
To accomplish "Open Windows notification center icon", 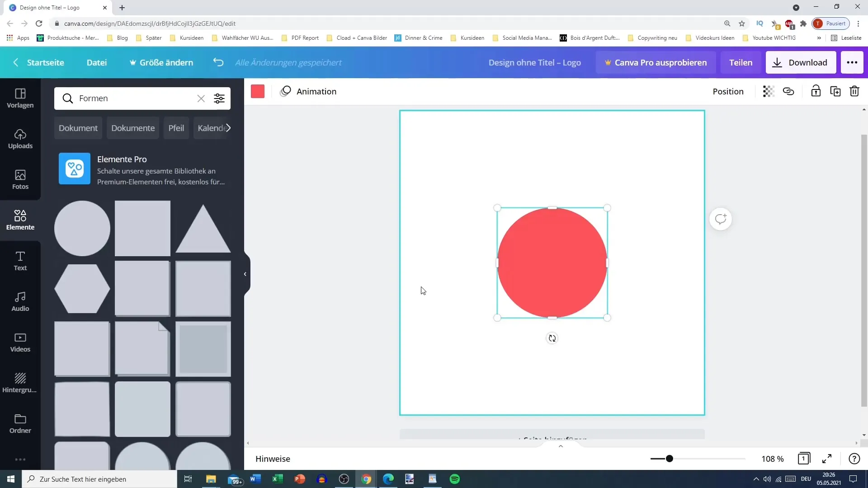I will [x=853, y=479].
